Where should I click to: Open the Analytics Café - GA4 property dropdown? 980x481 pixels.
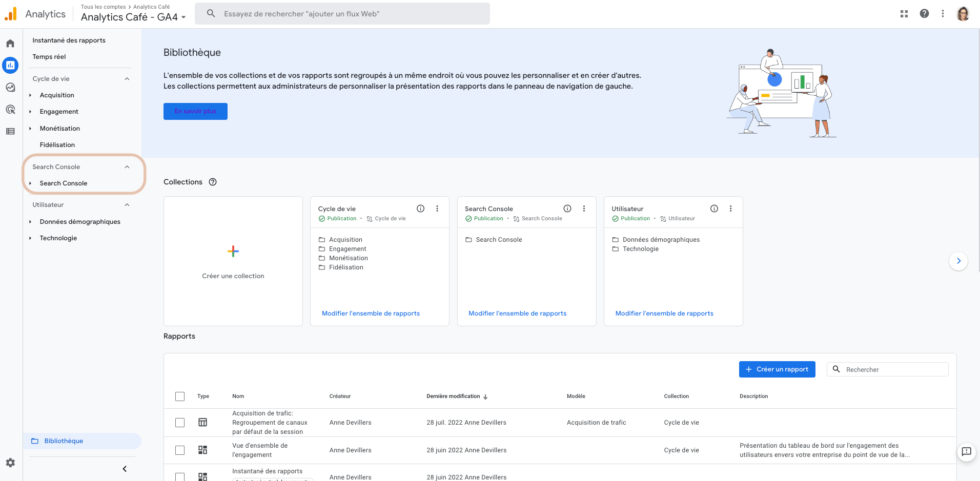(133, 17)
